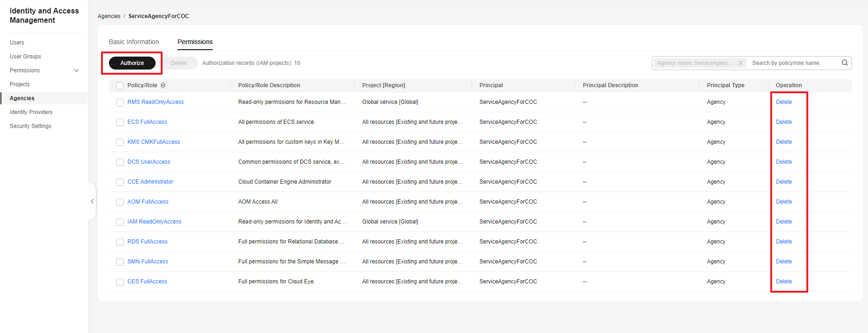Select all rows header checkbox

[x=120, y=86]
